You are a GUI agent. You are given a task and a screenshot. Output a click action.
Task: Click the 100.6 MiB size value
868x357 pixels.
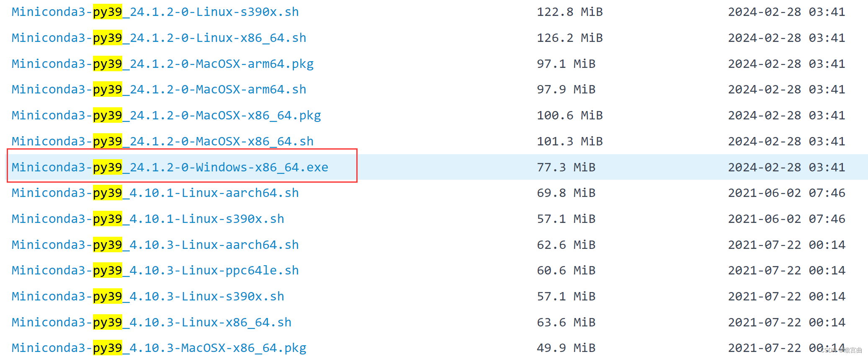[570, 116]
